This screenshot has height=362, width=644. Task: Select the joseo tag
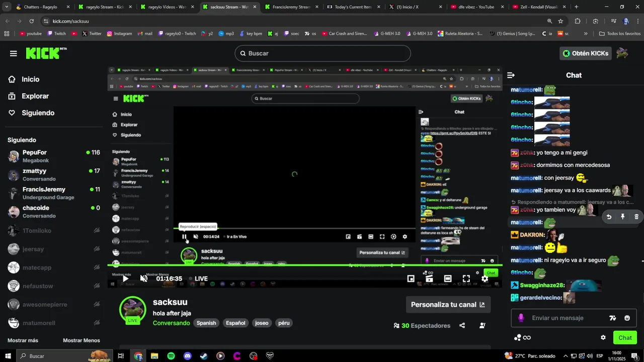click(262, 323)
